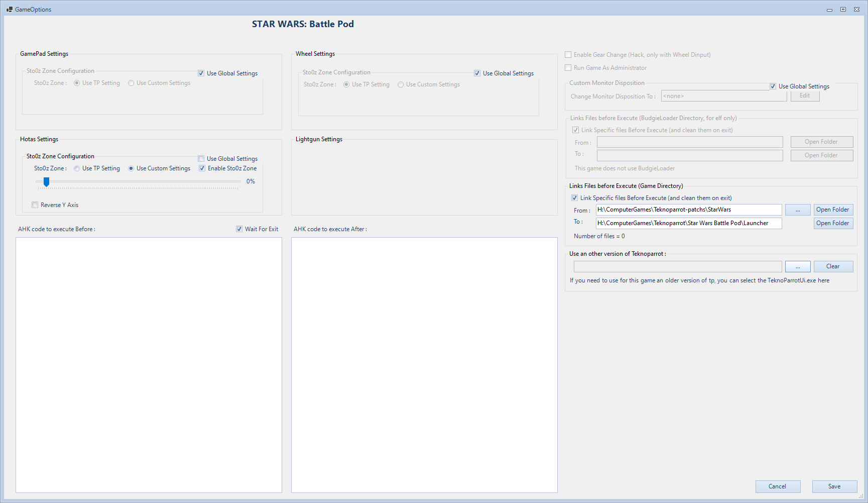Viewport: 868px width, 503px height.
Task: Click in AHK code to execute After box
Action: pyautogui.click(x=424, y=365)
